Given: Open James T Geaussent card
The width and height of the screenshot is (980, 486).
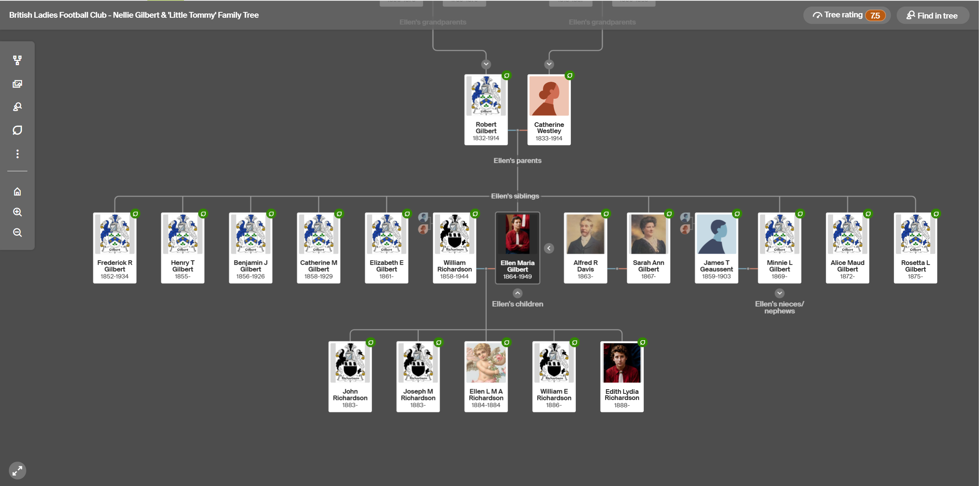Looking at the screenshot, I should (x=716, y=248).
